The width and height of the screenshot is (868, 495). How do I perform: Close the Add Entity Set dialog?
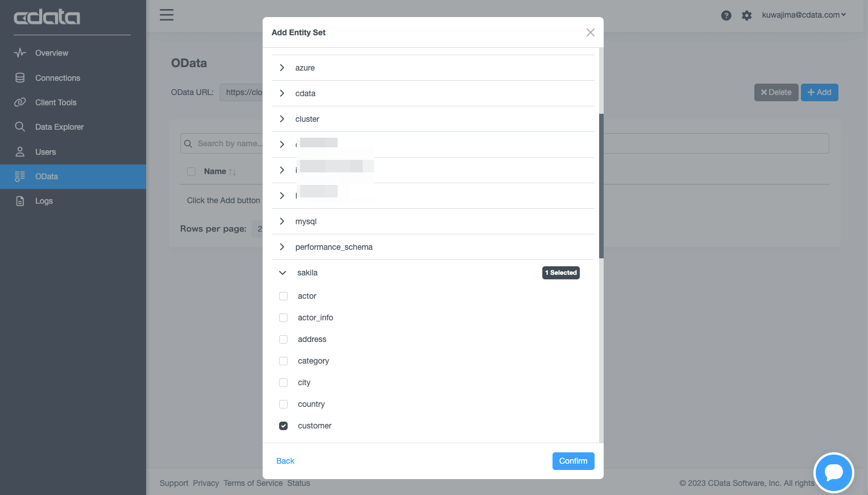[x=591, y=32]
